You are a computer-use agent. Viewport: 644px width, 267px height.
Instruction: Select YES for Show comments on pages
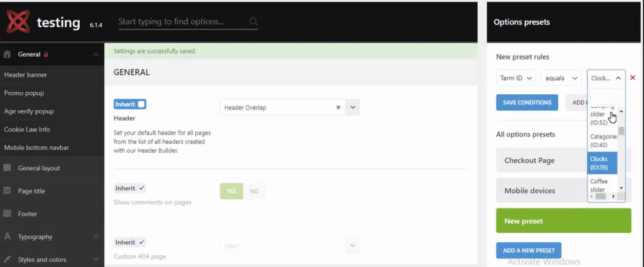(232, 191)
